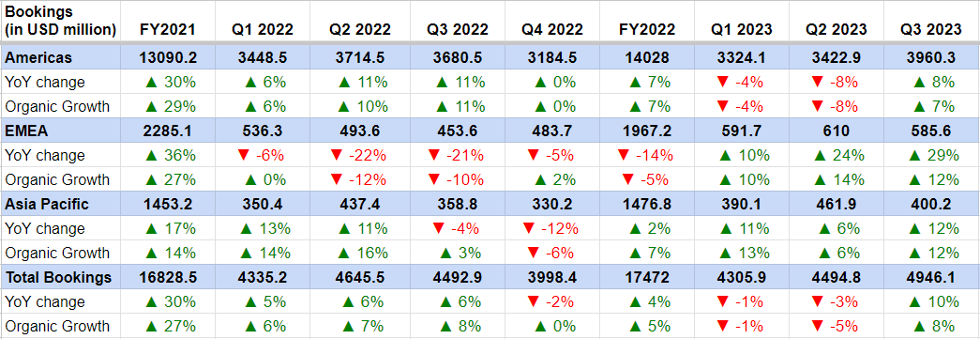Screen dimensions: 980x339
Task: Click Total Bookings Q3 2023 value 4946.1
Action: pyautogui.click(x=931, y=277)
